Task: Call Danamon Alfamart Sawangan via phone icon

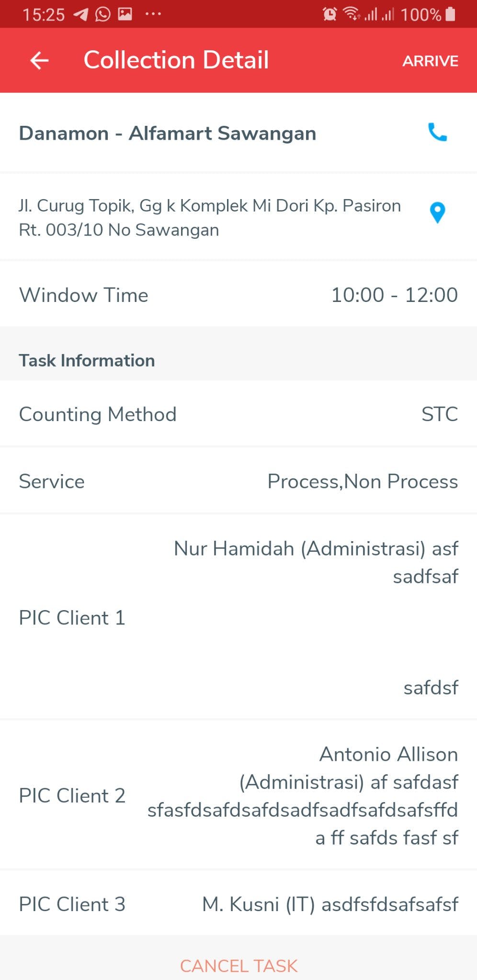Action: coord(437,133)
